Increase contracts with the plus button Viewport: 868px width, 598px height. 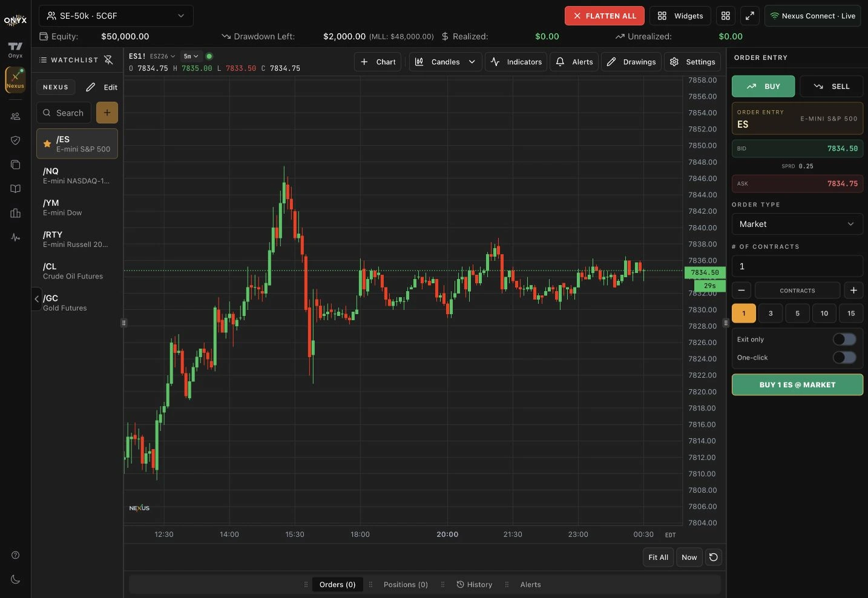(853, 291)
